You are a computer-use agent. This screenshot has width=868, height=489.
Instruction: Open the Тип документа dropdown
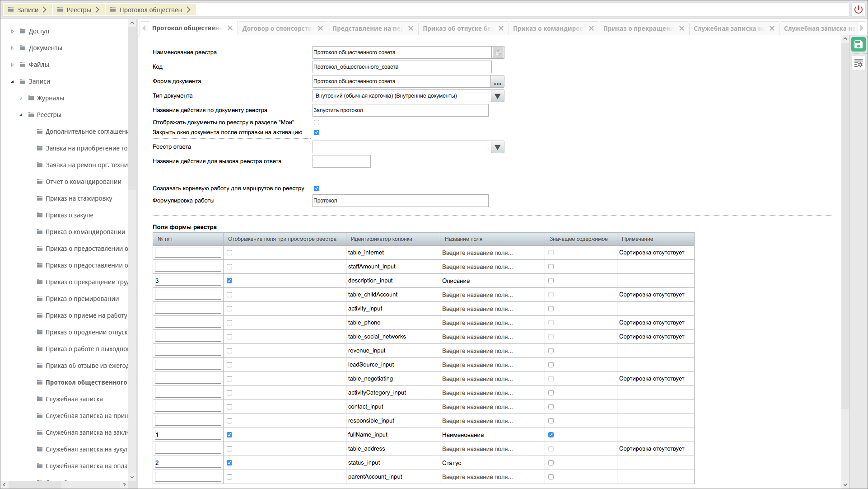click(x=497, y=96)
